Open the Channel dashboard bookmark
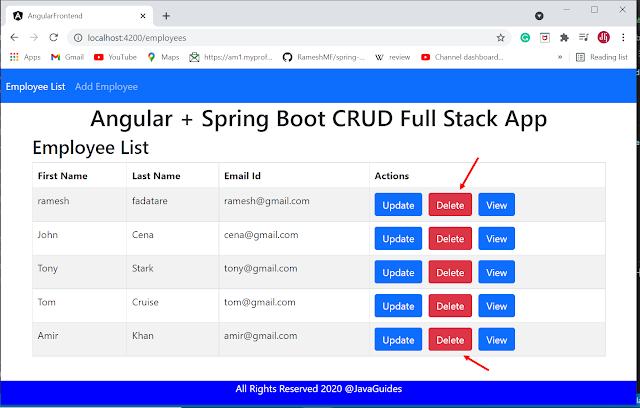The height and width of the screenshot is (408, 640). coord(462,57)
